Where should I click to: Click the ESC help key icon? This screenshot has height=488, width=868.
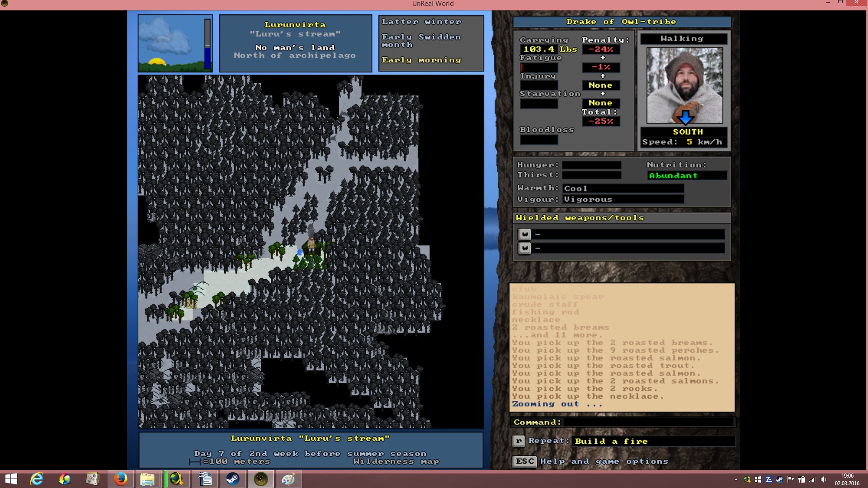(x=524, y=461)
